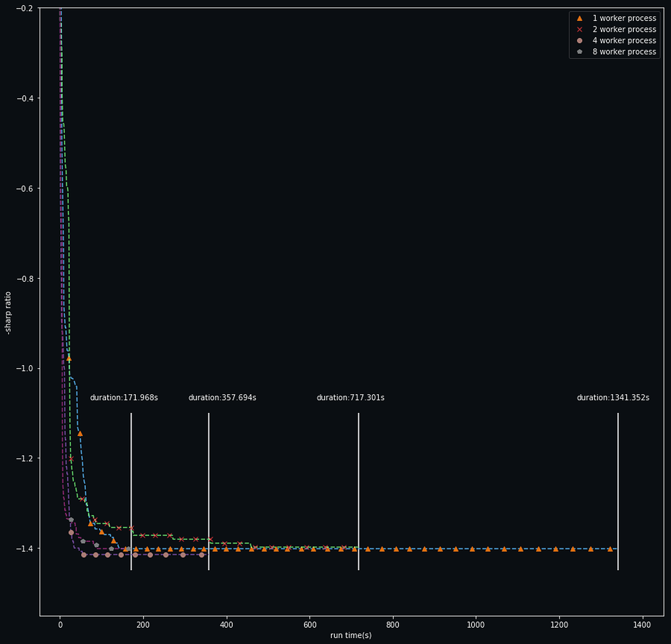Click the white vertical line under duration:357.694s
671x644 pixels.
click(x=209, y=491)
